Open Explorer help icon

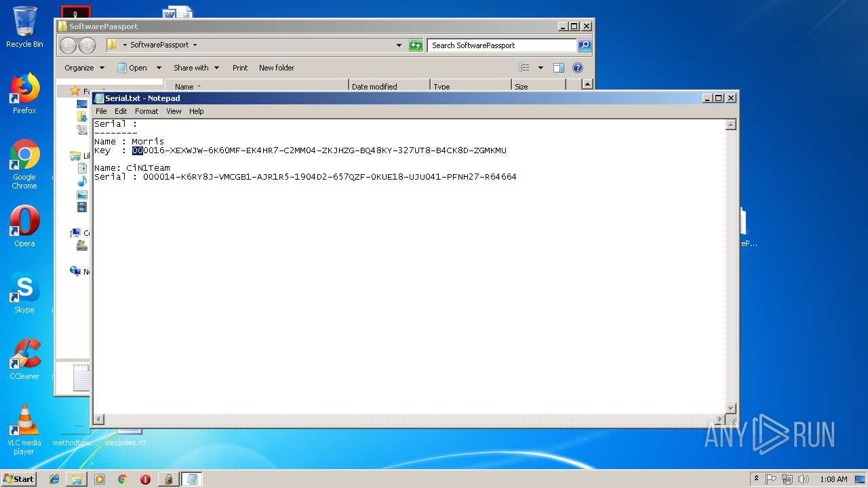pyautogui.click(x=578, y=68)
